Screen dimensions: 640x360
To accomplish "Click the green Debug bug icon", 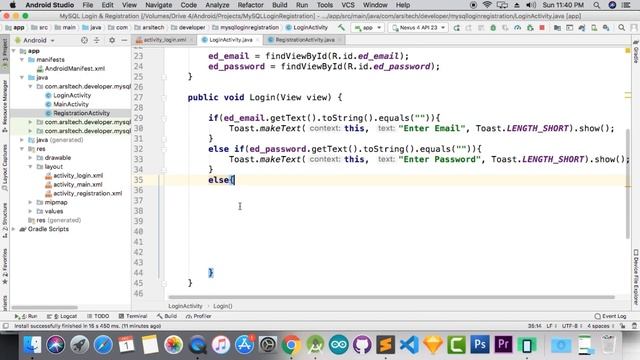I will (x=493, y=28).
